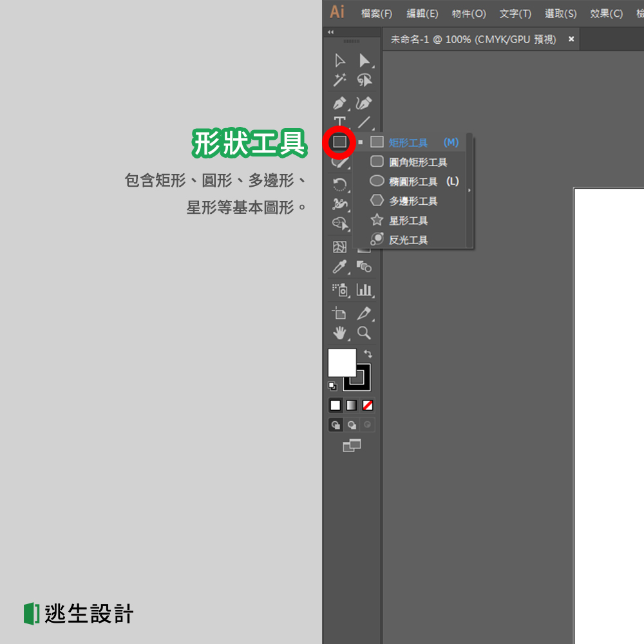
Task: Tear off the shape tools flyout via its arrow
Action: pyautogui.click(x=470, y=190)
